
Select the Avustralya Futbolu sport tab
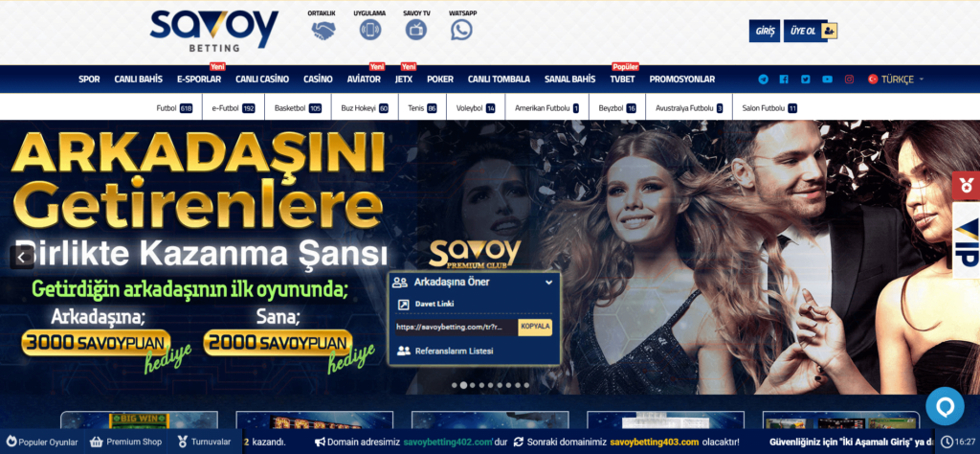[x=689, y=108]
